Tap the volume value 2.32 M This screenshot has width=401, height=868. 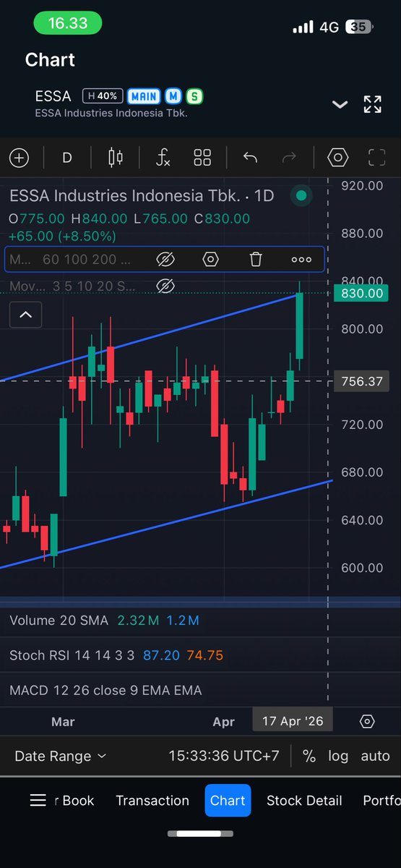click(x=137, y=620)
